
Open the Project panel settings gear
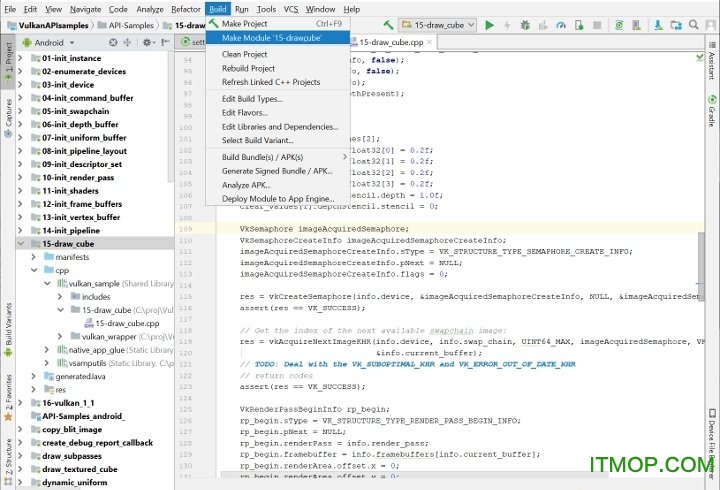point(146,42)
